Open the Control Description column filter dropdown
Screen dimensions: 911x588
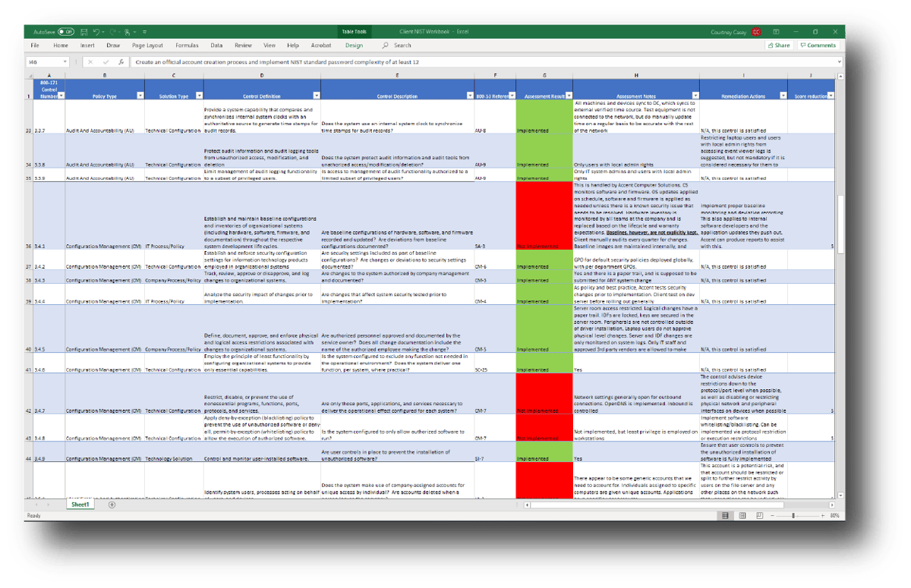pyautogui.click(x=469, y=96)
